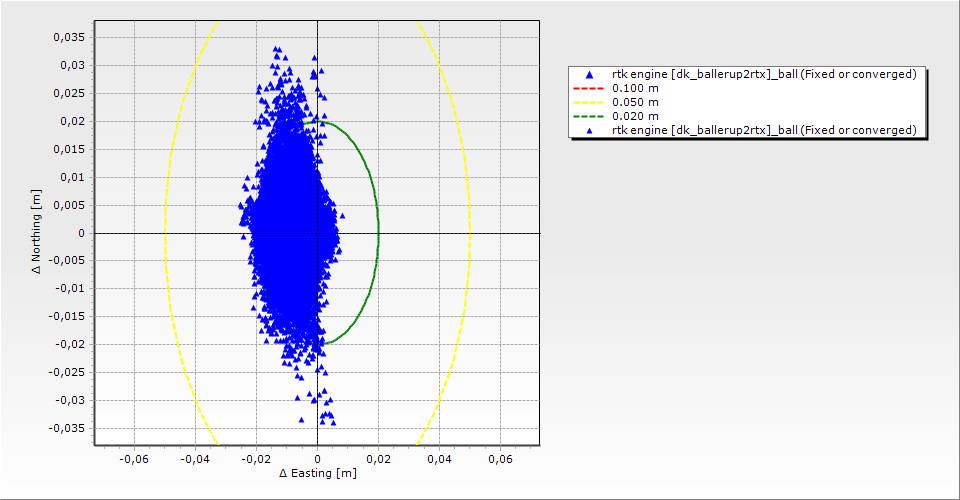The width and height of the screenshot is (960, 500).
Task: Click the small blue triangle legend marker
Action: coord(590,131)
